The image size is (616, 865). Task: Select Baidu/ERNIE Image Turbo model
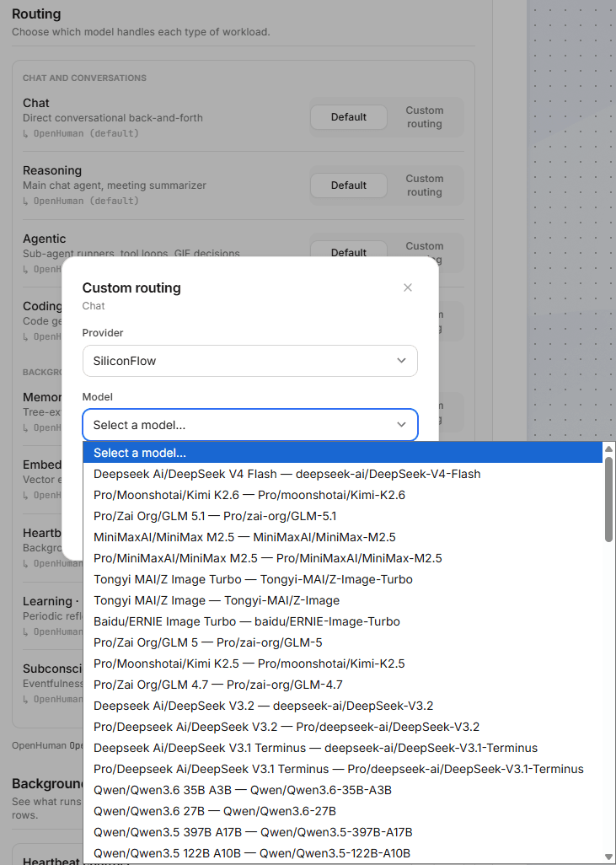(x=342, y=621)
